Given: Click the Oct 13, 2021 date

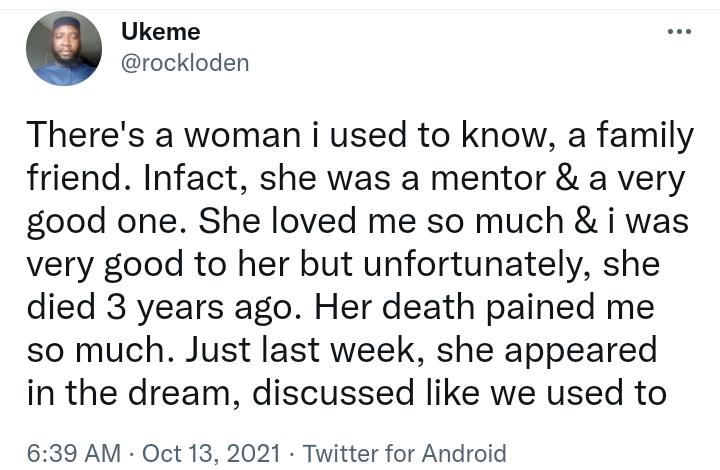Looking at the screenshot, I should (x=211, y=453).
